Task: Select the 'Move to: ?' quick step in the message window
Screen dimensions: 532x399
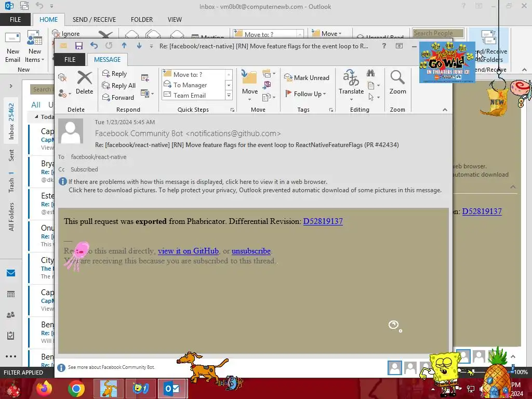Action: (193, 74)
